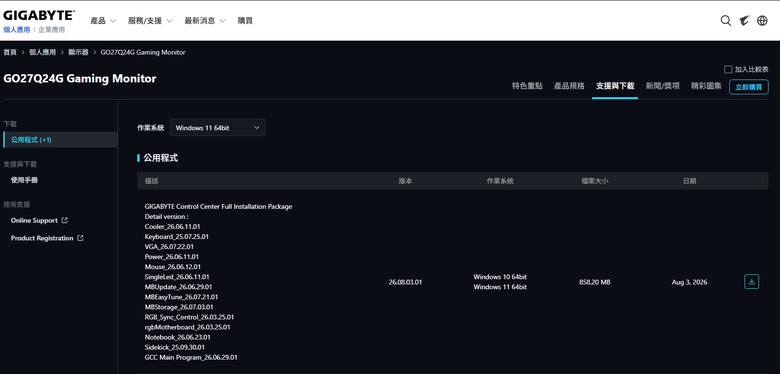Open the 精彩圖集 tab
The image size is (780, 374).
click(x=706, y=86)
